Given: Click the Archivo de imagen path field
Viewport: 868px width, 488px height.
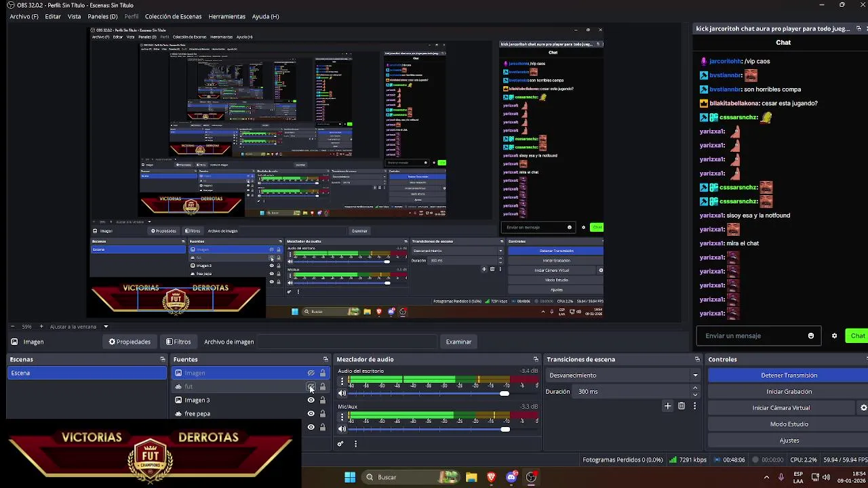Looking at the screenshot, I should [x=347, y=342].
